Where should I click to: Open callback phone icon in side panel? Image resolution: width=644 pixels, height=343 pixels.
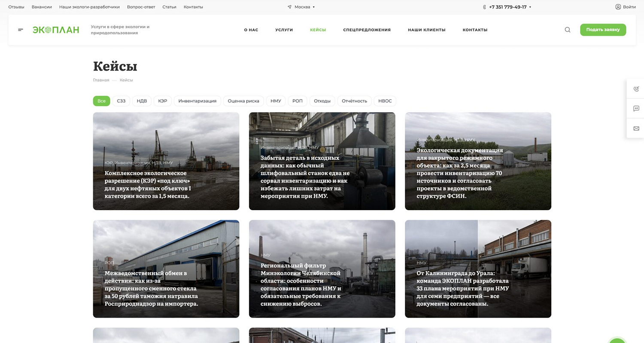(636, 89)
